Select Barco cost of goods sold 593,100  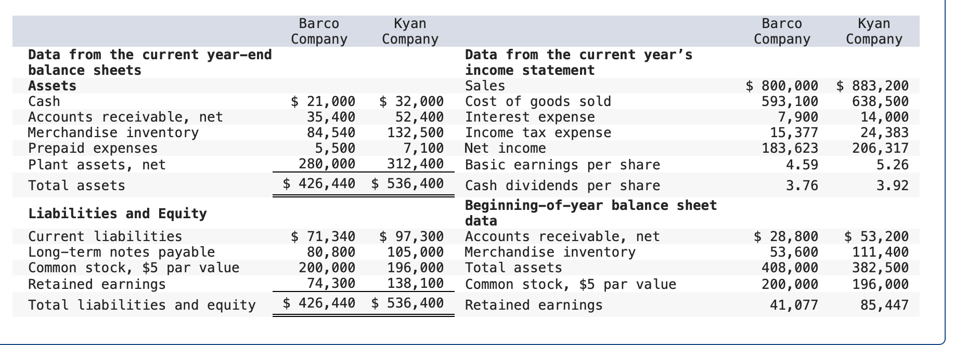(790, 101)
